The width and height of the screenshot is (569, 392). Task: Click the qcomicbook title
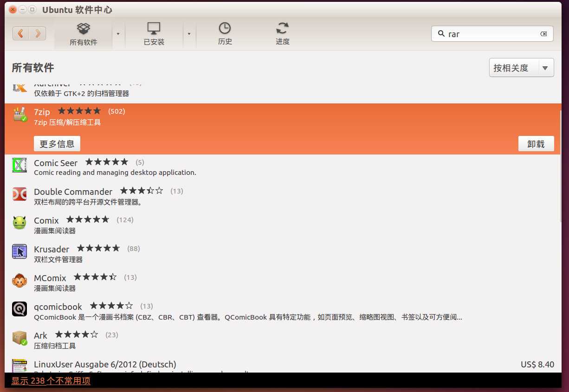[58, 307]
